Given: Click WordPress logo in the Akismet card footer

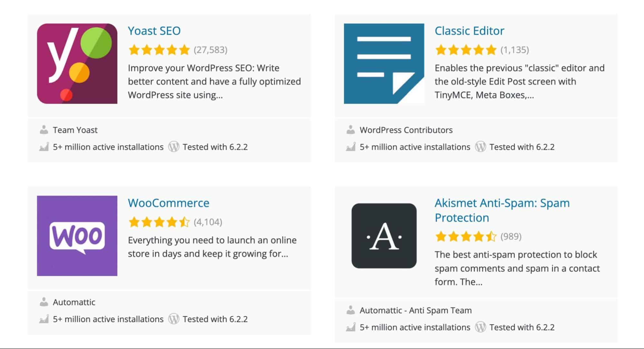Looking at the screenshot, I should tap(480, 327).
